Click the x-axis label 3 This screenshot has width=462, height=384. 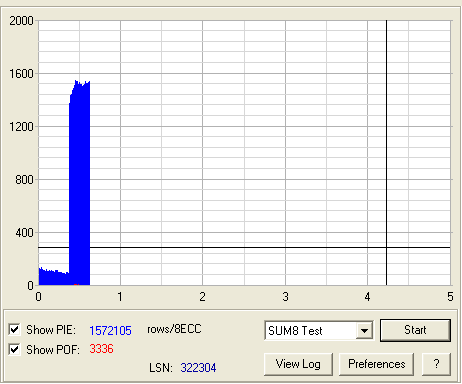[285, 297]
